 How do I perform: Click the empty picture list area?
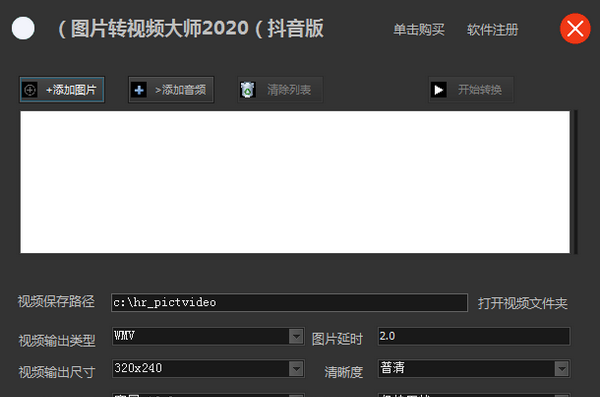pos(295,182)
